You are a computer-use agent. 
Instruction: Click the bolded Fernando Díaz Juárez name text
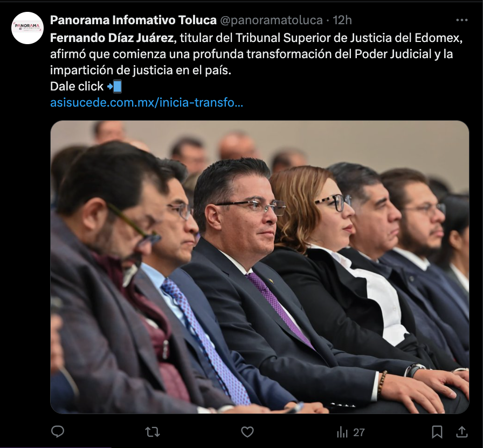pyautogui.click(x=112, y=38)
